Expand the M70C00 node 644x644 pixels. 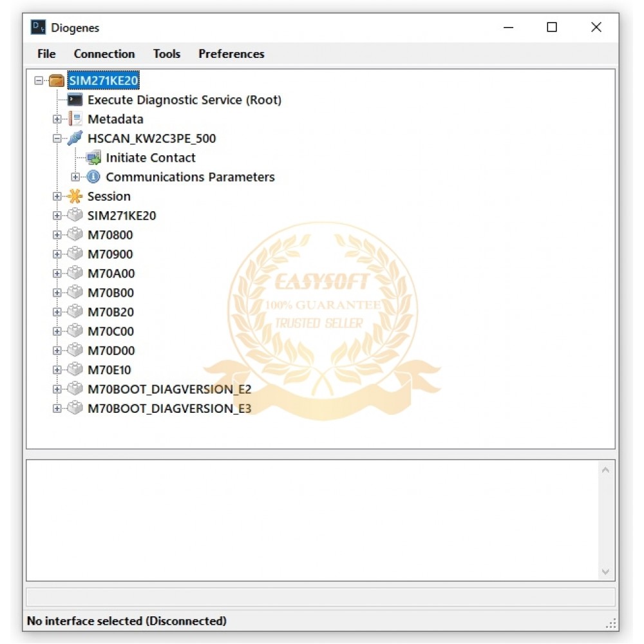click(57, 332)
